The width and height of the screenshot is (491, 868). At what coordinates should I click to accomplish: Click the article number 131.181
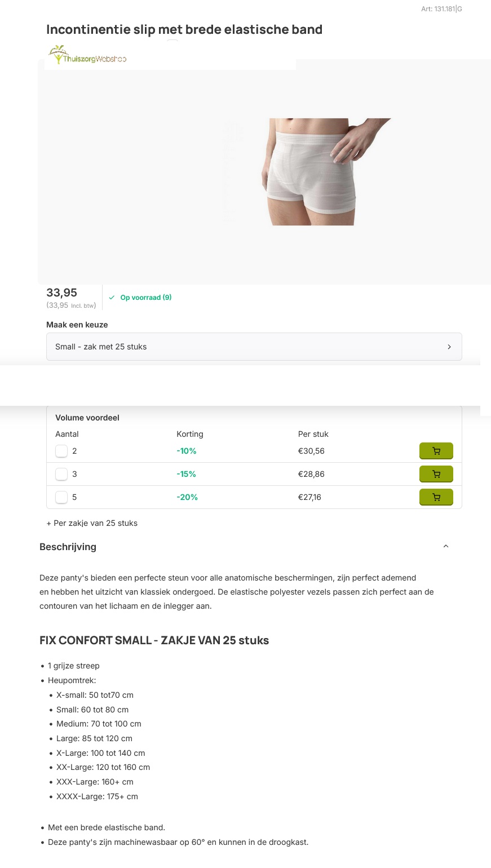[441, 9]
